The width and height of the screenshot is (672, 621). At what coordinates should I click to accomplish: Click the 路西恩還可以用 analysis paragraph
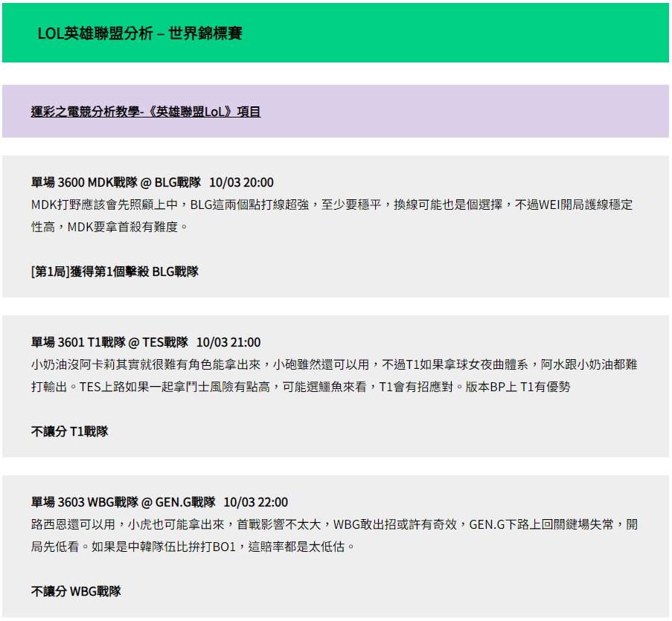coord(334,535)
